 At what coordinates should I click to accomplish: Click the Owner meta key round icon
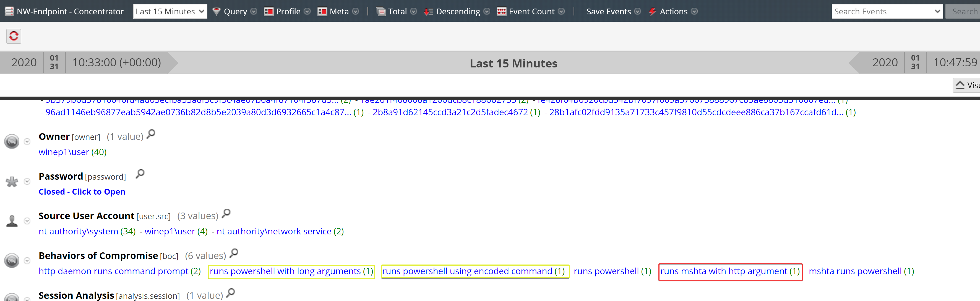(x=12, y=142)
